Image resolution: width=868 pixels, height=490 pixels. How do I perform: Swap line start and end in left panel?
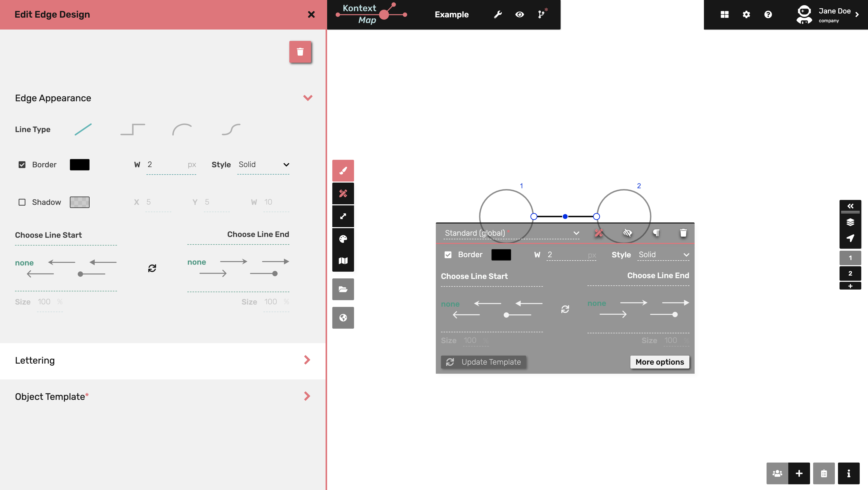tap(152, 268)
